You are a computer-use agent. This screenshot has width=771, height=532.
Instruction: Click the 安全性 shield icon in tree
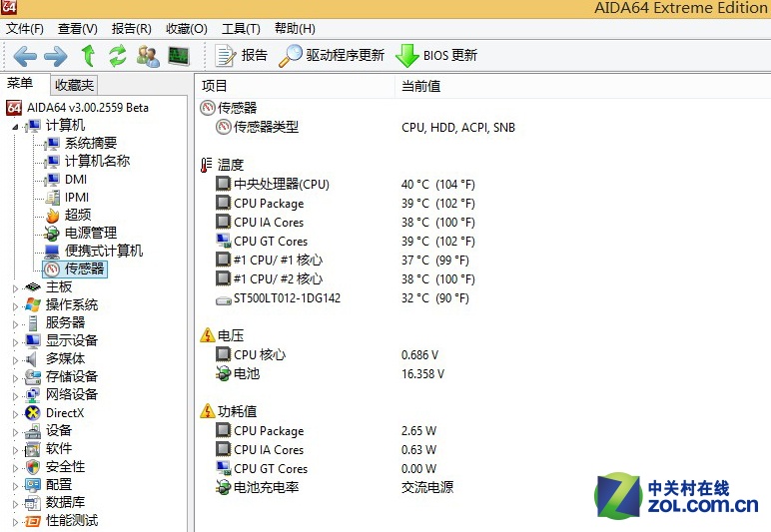coord(33,467)
